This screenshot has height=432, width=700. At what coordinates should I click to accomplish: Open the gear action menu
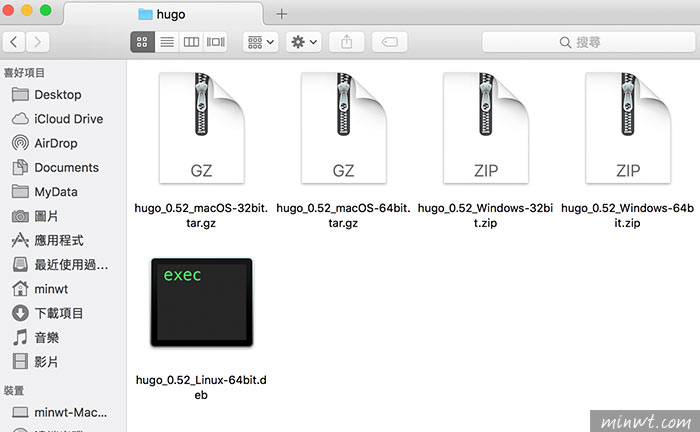pos(304,42)
